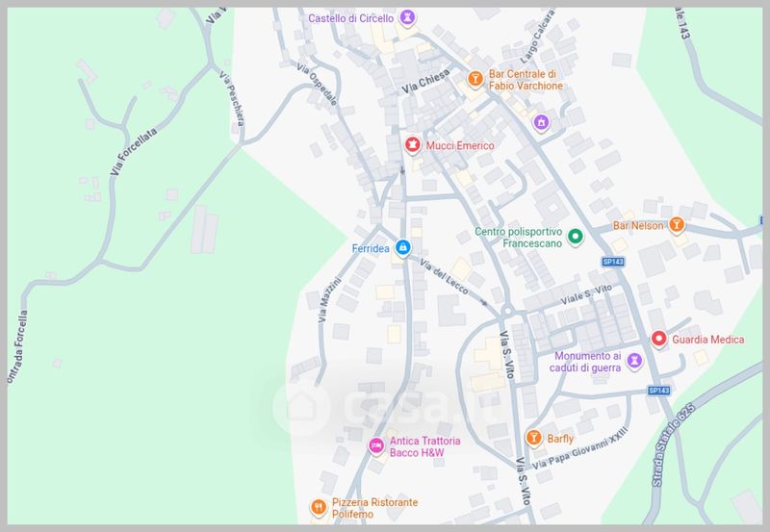Click the Castello di Circello castle marker
This screenshot has height=532, width=770.
pyautogui.click(x=406, y=17)
